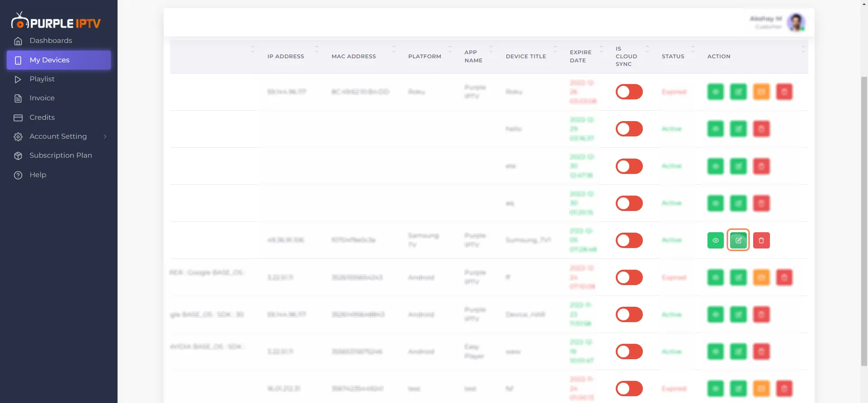Image resolution: width=868 pixels, height=403 pixels.
Task: Toggle cloud sync for Easy Player row
Action: click(x=629, y=351)
